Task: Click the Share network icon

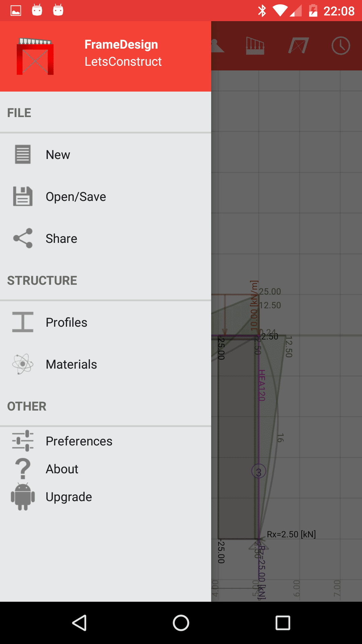Action: click(23, 238)
